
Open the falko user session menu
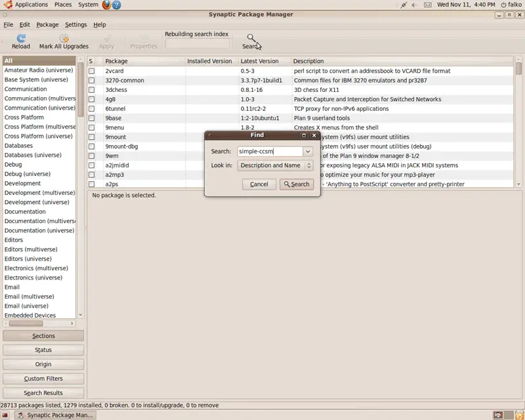tap(511, 5)
